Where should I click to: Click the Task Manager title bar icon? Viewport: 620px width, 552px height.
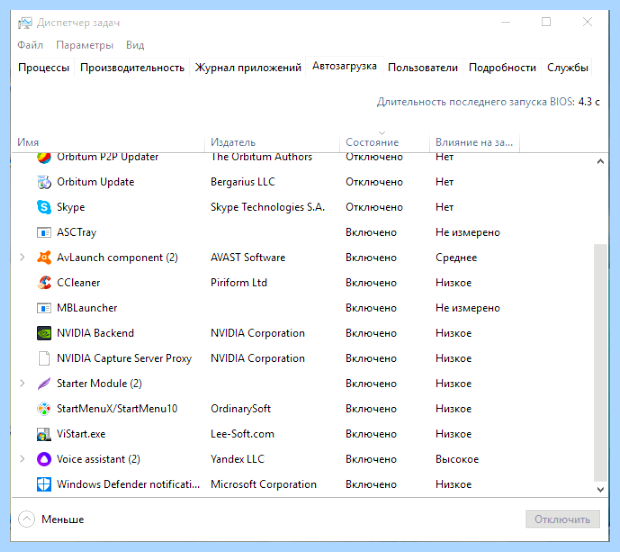pyautogui.click(x=25, y=23)
